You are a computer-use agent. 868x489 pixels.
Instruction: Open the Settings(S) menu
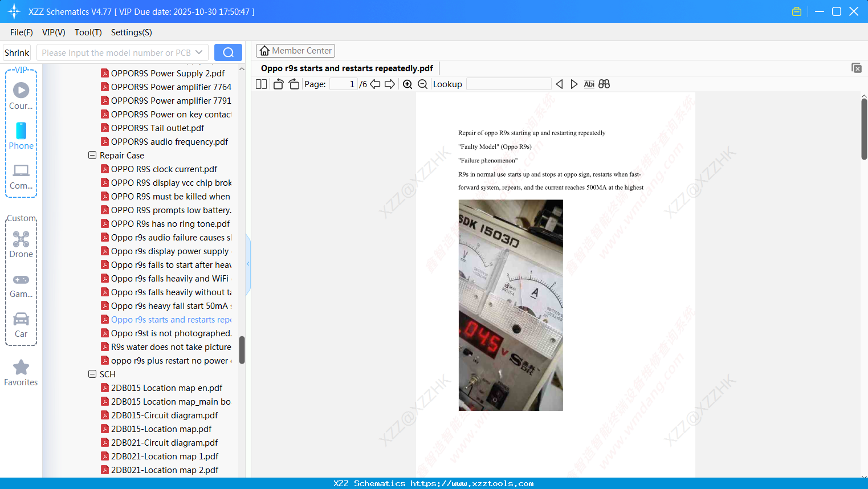(x=132, y=32)
